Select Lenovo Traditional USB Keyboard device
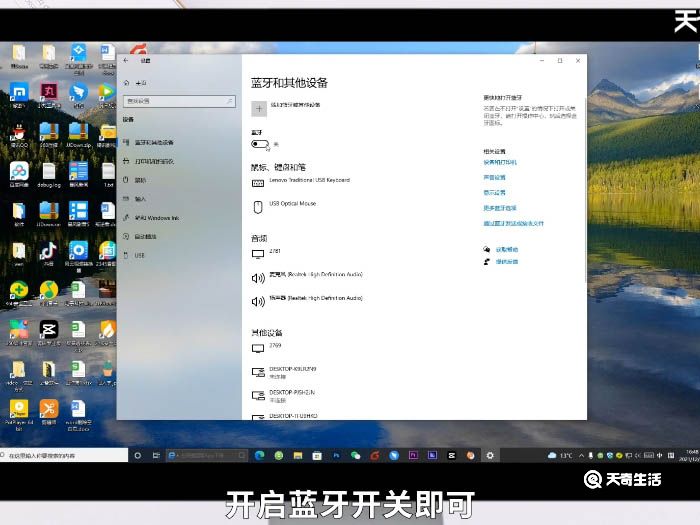 pos(309,180)
